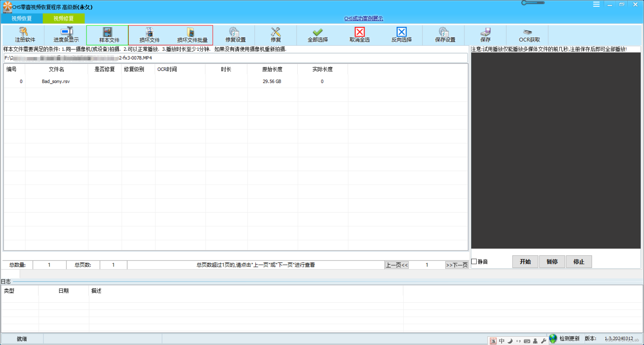Screen dimensions: 644x345
Task: Deselect all with 取消全选
Action: pos(360,35)
